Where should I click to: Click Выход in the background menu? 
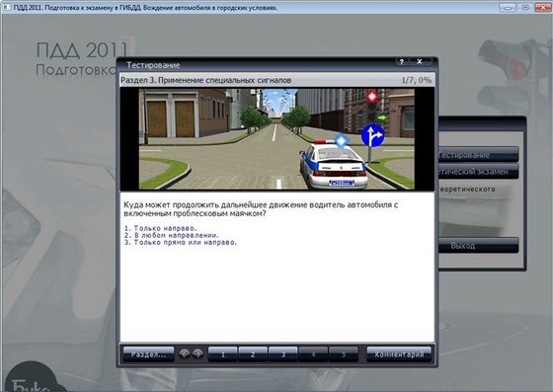point(479,245)
